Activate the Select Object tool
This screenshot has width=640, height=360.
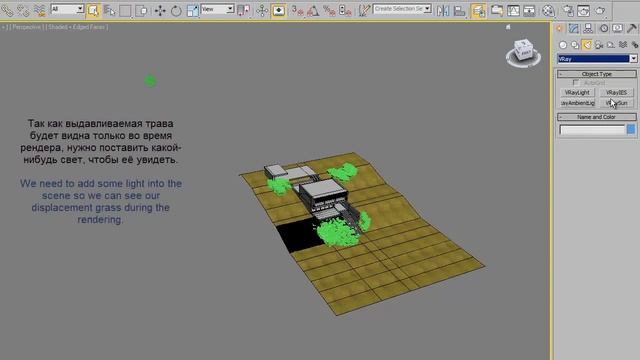click(x=93, y=11)
